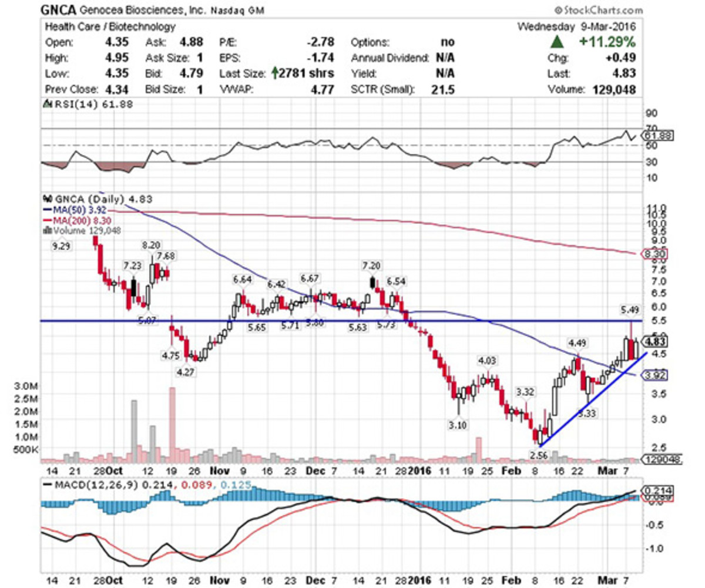This screenshot has height=588, width=705.
Task: Click the 4.49 February high label
Action: tap(577, 342)
